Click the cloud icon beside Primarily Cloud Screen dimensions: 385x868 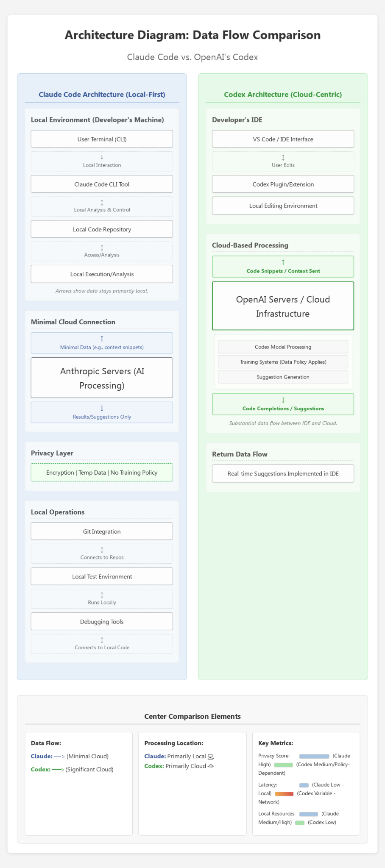pos(211,766)
